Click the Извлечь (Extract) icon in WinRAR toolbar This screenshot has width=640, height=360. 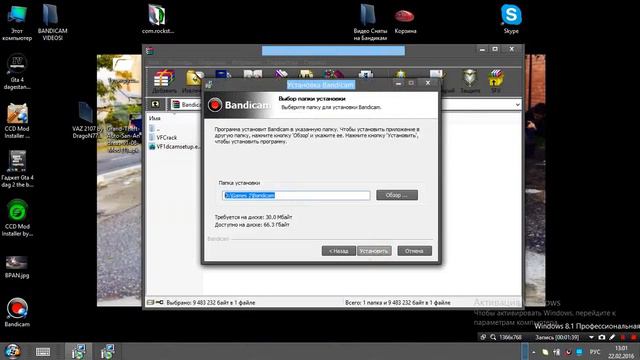point(193,78)
